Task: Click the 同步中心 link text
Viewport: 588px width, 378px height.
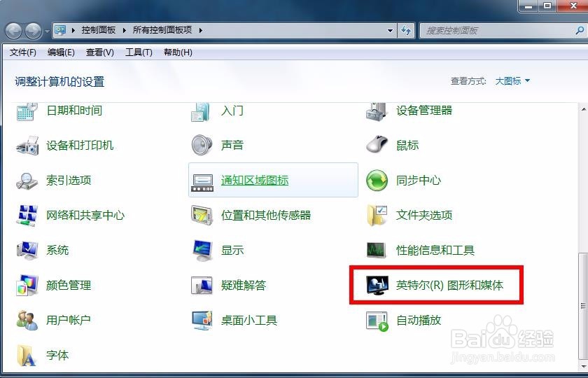Action: (x=419, y=181)
